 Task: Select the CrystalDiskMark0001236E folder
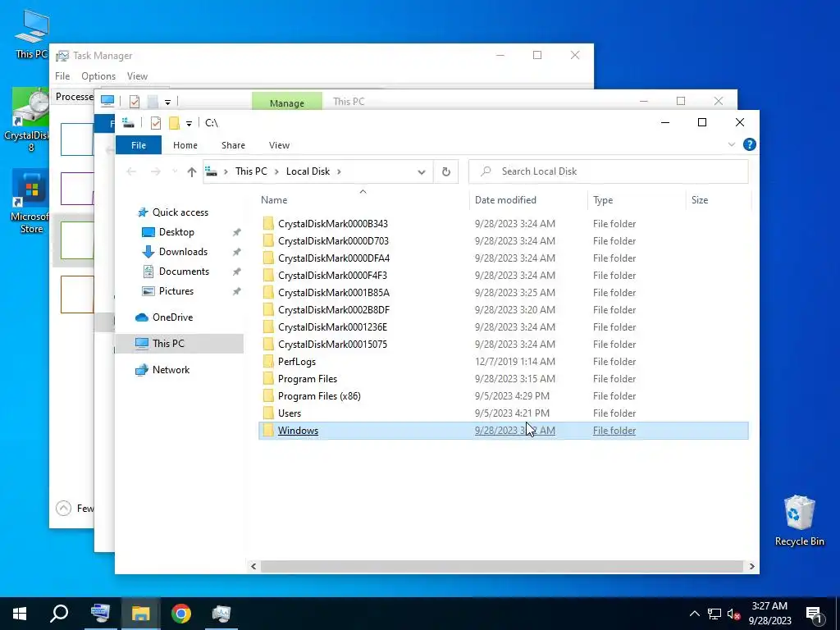(332, 326)
